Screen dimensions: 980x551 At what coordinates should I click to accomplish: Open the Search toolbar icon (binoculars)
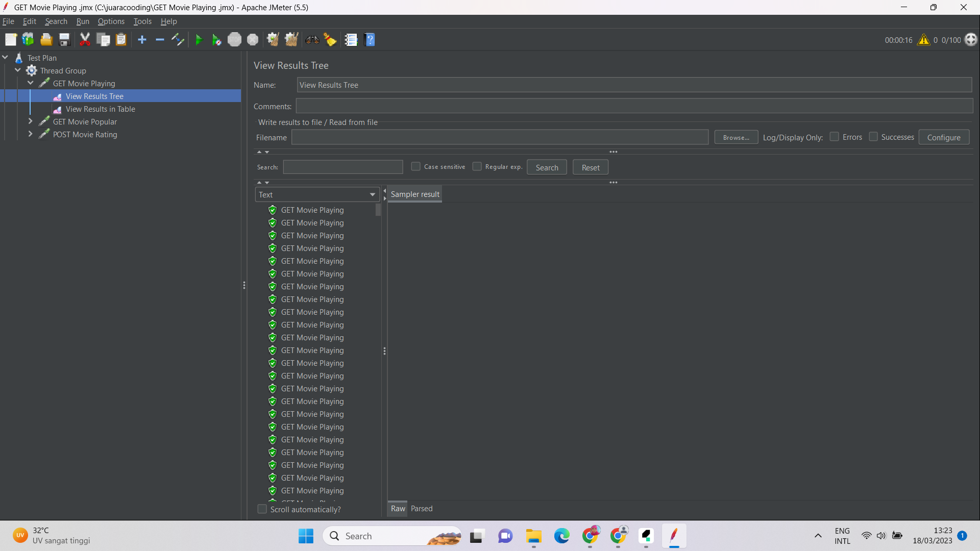(312, 39)
